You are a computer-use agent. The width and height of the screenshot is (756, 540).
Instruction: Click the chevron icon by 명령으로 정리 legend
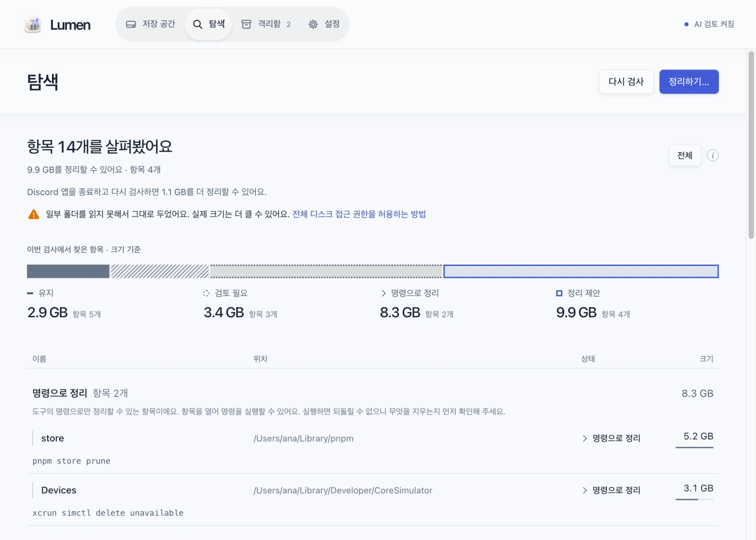coord(383,293)
